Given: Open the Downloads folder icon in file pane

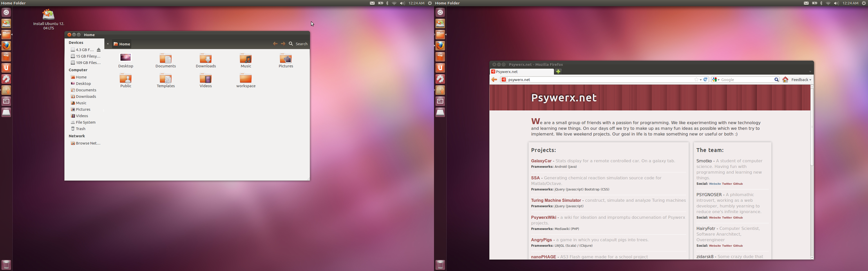Looking at the screenshot, I should point(206,58).
